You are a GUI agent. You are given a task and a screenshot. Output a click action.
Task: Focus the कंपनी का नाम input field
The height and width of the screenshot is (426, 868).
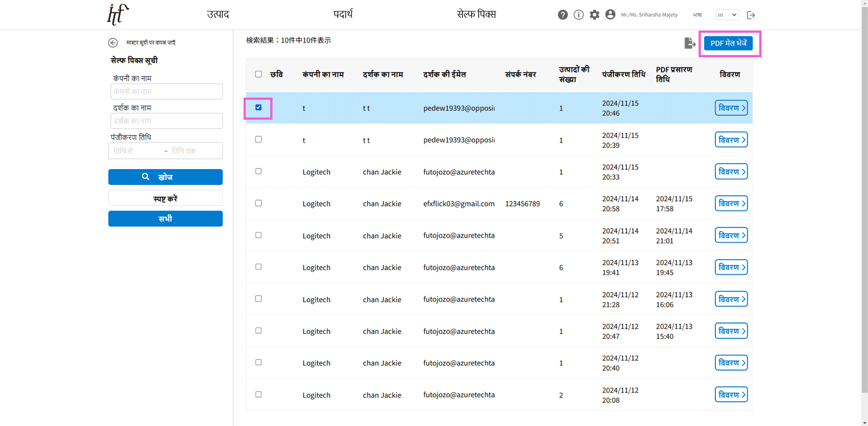click(x=166, y=92)
